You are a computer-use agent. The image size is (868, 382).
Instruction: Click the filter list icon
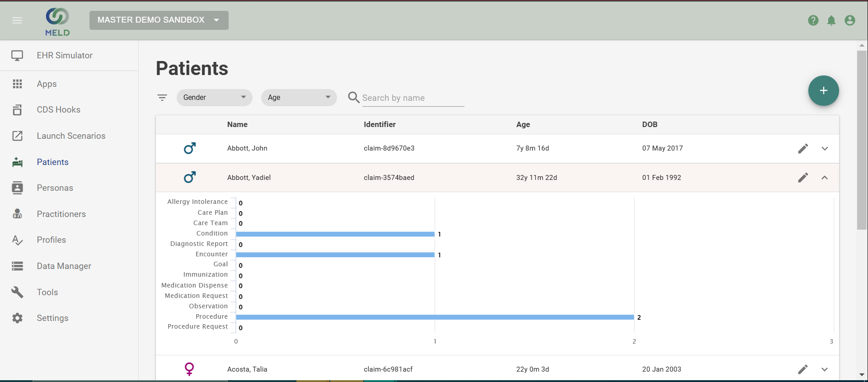coord(162,98)
